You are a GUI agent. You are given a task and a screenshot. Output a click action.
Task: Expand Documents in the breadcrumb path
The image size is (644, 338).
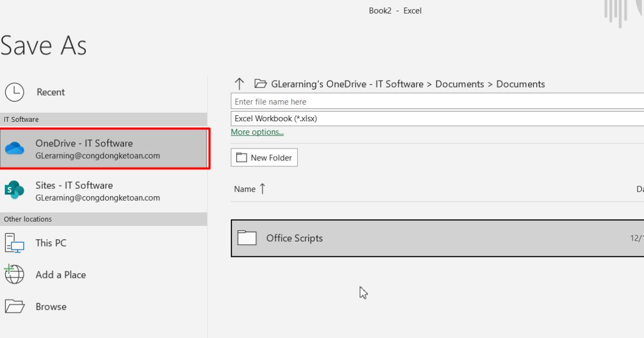coord(460,84)
